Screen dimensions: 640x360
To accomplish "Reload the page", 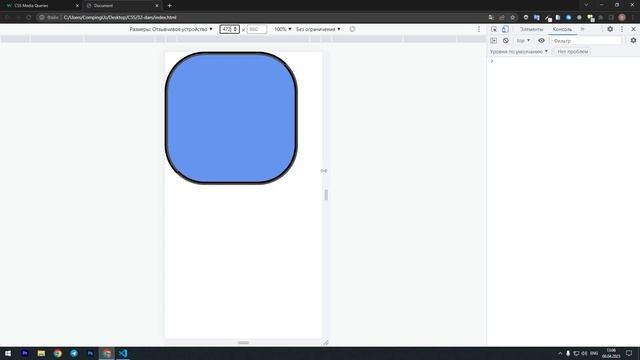I will pos(29,18).
